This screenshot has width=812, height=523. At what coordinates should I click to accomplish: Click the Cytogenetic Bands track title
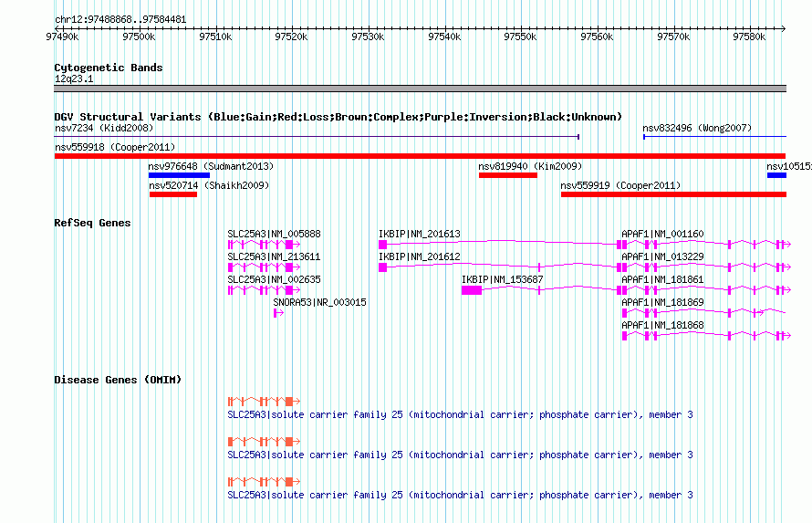click(x=109, y=68)
